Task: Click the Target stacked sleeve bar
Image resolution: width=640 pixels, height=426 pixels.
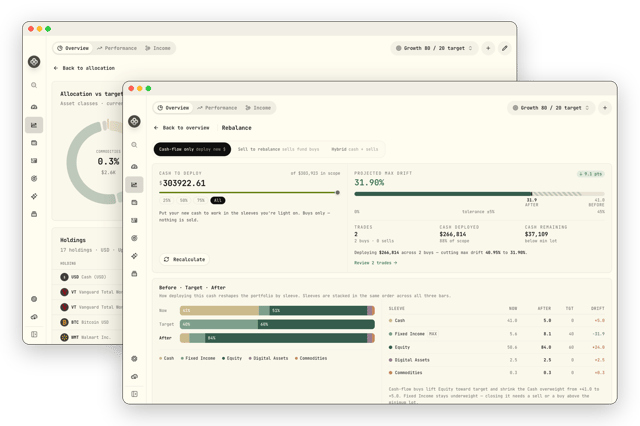Action: 277,324
